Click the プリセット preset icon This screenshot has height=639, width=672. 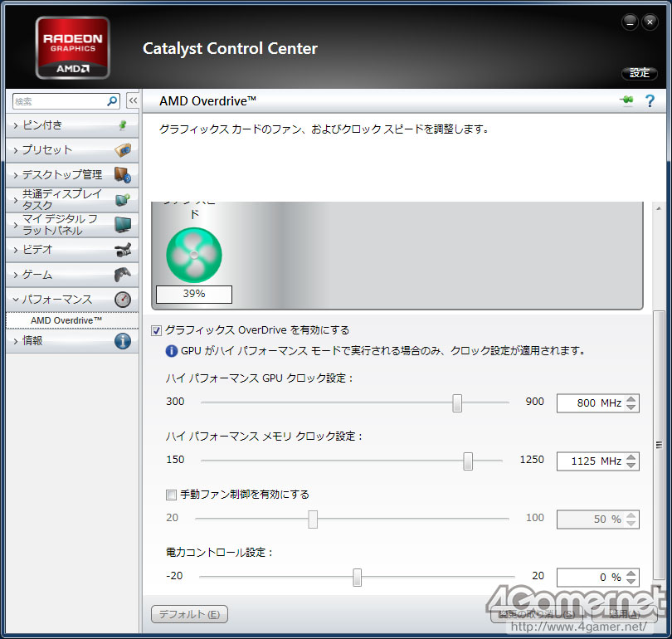123,150
